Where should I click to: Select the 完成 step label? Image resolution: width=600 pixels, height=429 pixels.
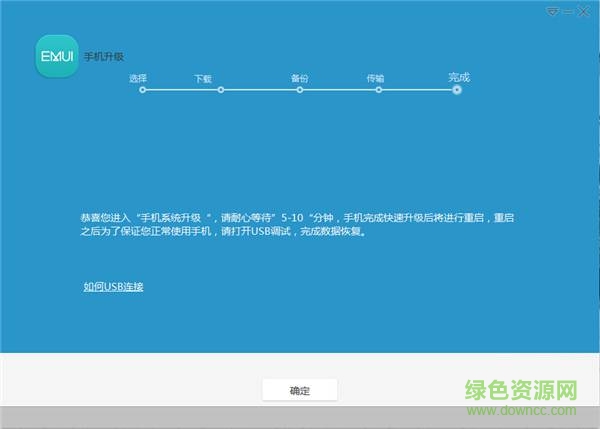458,77
